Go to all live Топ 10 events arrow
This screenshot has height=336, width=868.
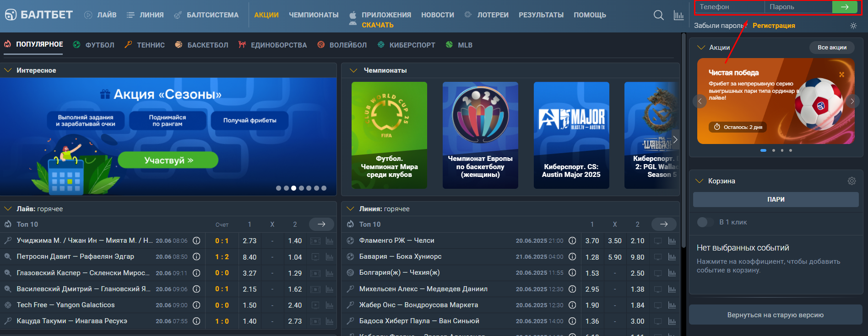pos(321,224)
